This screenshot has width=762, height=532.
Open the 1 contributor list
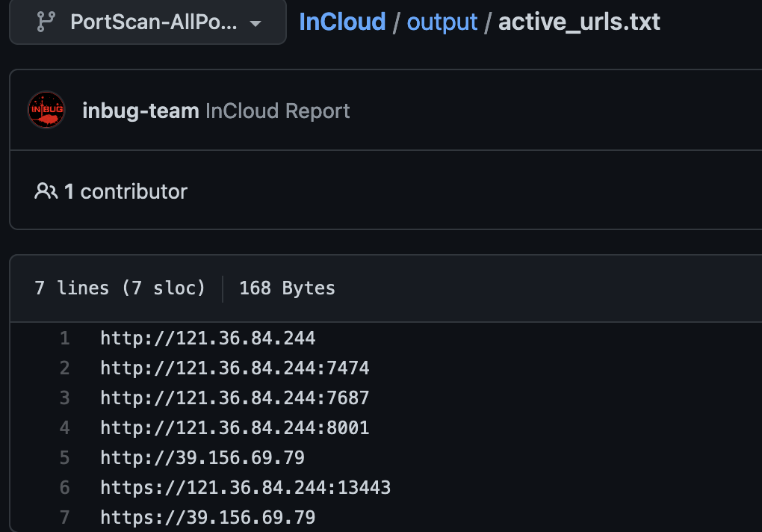click(x=126, y=191)
